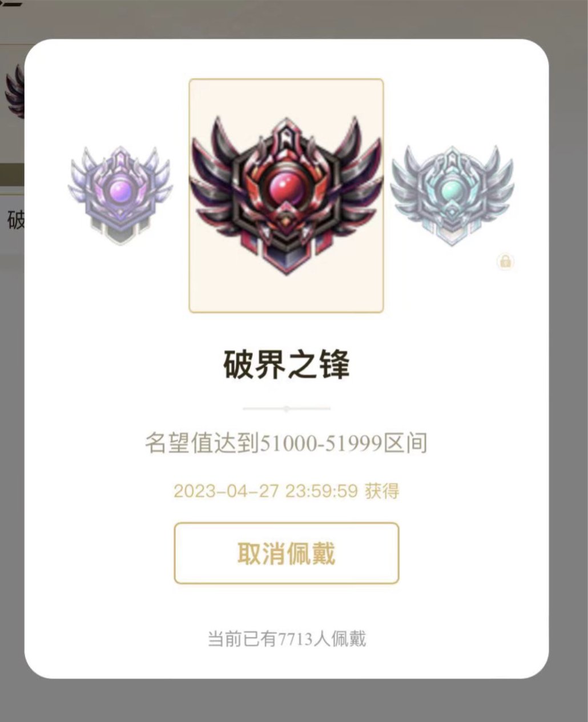Image resolution: width=588 pixels, height=722 pixels.
Task: Tap the 破界之锋 title text
Action: 286,363
